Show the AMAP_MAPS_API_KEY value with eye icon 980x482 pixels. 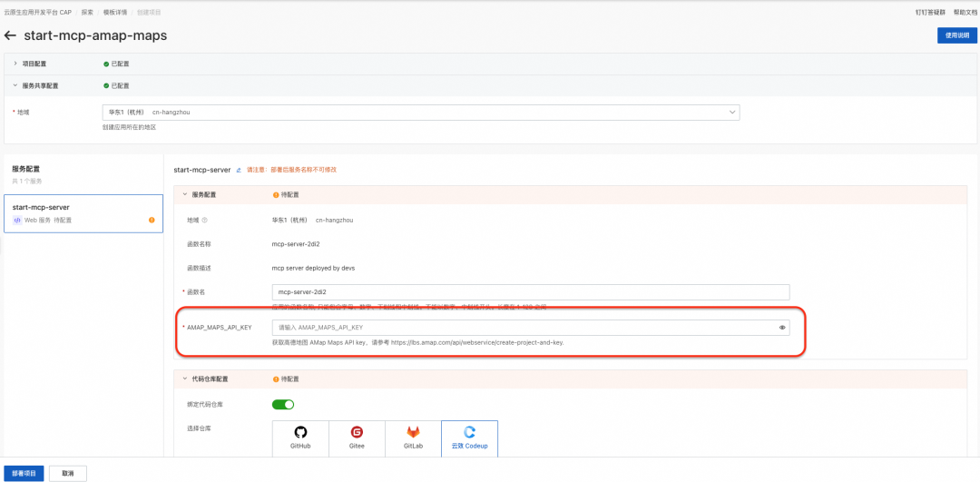coord(782,328)
